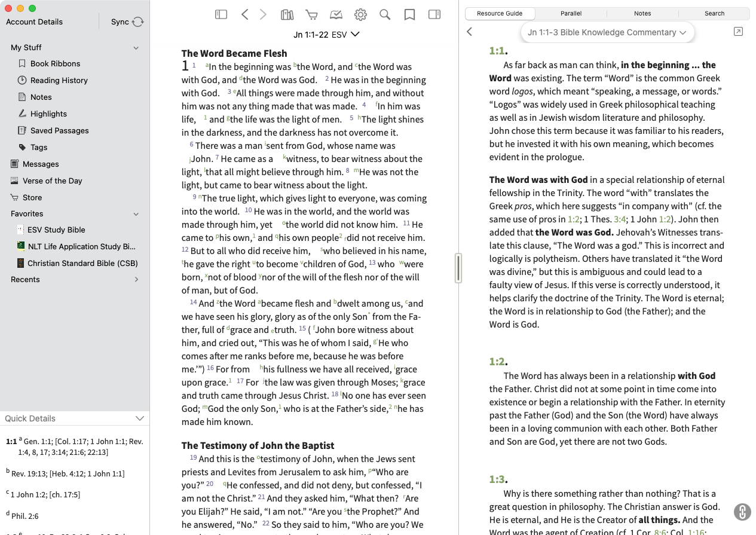Open Store in sidebar
756x535 pixels.
tap(32, 197)
